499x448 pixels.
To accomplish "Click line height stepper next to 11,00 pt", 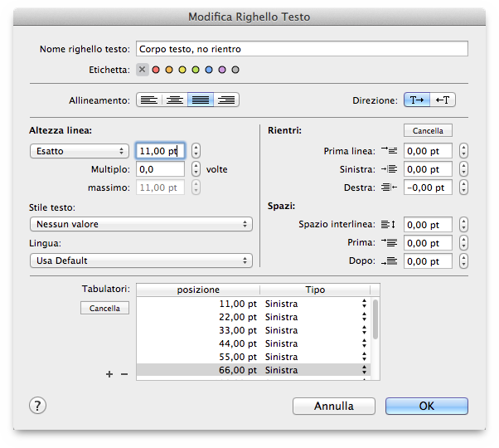I will point(196,151).
